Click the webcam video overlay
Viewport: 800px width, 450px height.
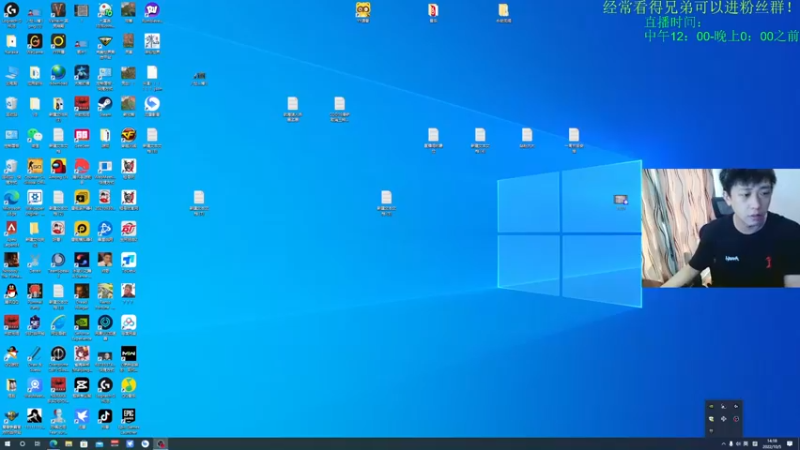(x=720, y=228)
